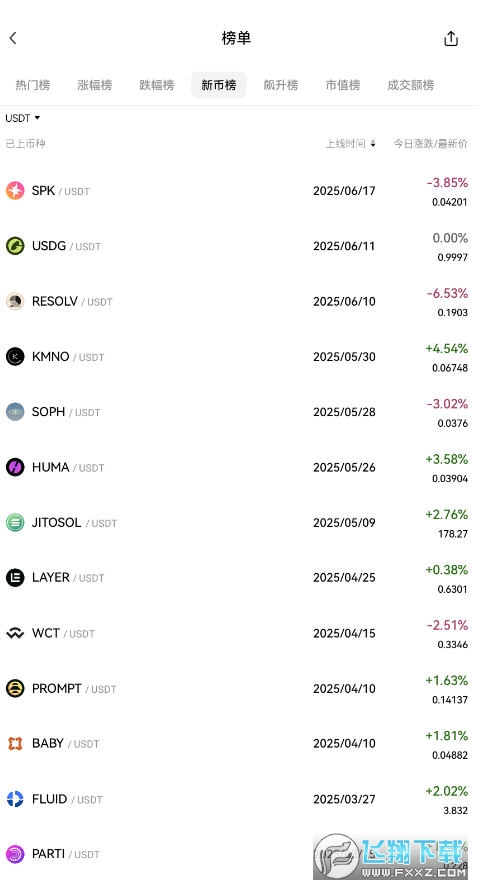Tap the USDG green coin icon
Screen dimensions: 479x892
(x=15, y=246)
